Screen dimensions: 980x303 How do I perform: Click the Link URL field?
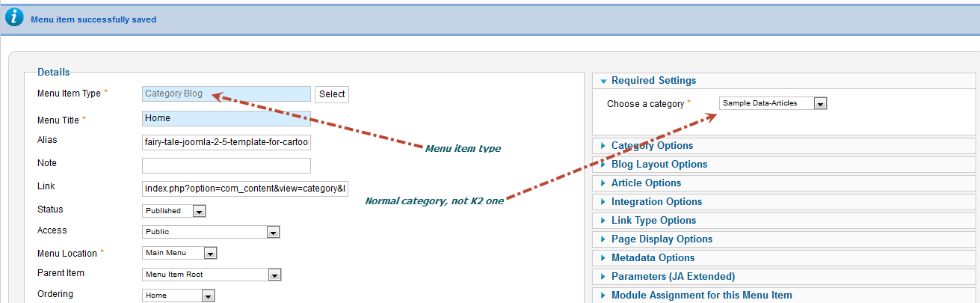[x=244, y=189]
